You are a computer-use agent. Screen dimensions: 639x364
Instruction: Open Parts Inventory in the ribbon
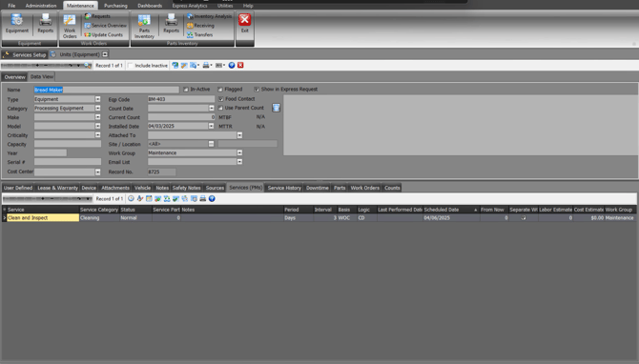pos(144,27)
